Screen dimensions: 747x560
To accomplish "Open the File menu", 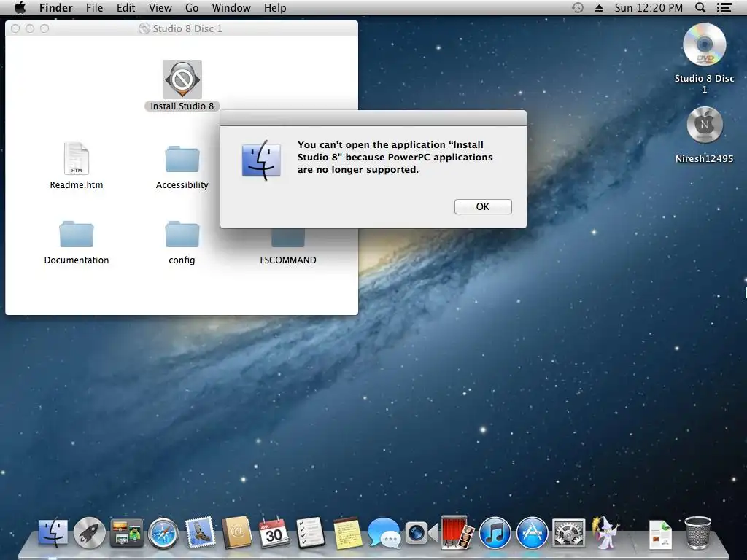I will click(94, 7).
